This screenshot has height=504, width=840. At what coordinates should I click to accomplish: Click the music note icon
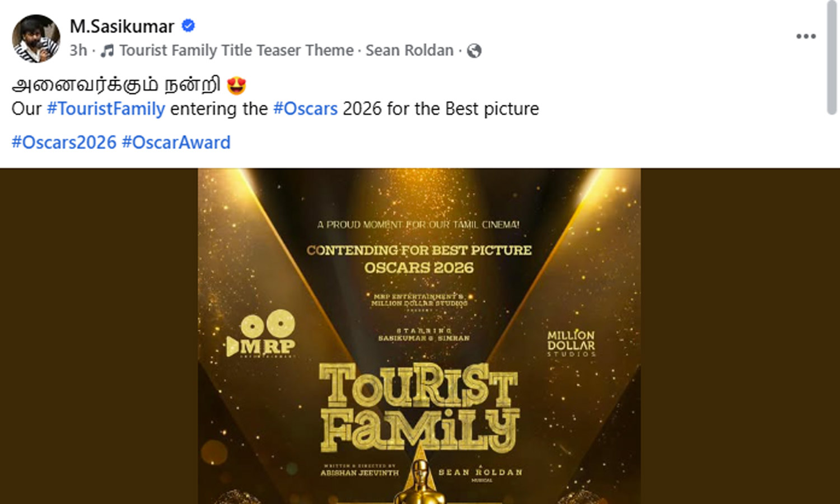(x=107, y=51)
